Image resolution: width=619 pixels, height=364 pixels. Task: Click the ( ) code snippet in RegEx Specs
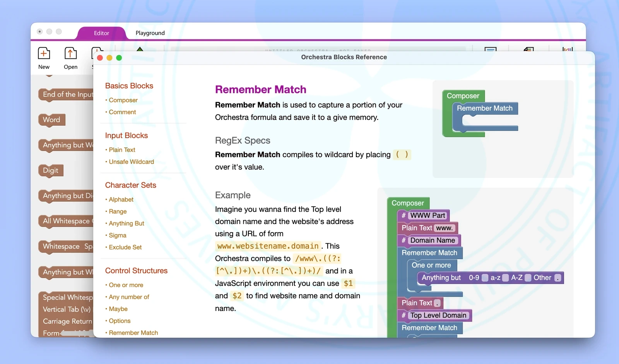402,155
